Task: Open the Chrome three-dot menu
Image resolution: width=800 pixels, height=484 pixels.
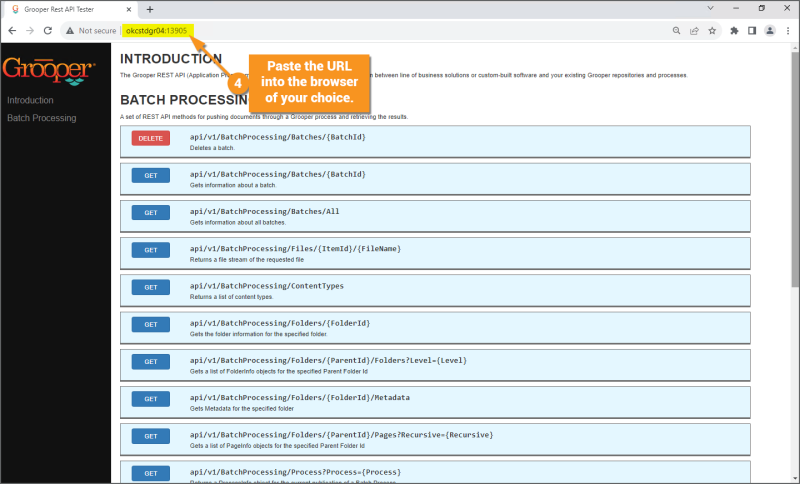Action: coord(788,31)
